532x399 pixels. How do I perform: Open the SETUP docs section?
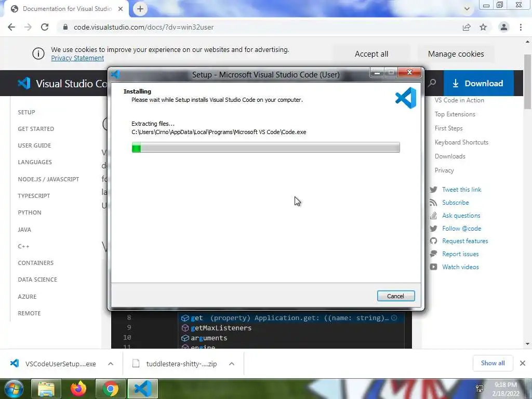(26, 112)
